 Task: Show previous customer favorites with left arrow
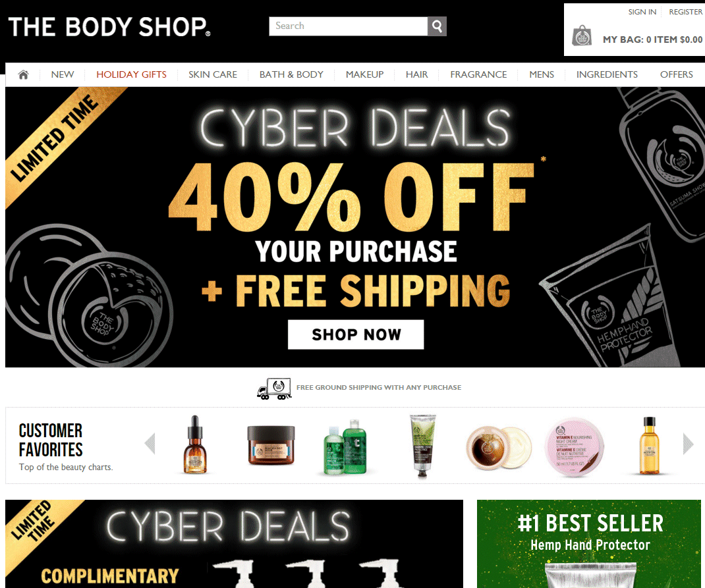150,443
